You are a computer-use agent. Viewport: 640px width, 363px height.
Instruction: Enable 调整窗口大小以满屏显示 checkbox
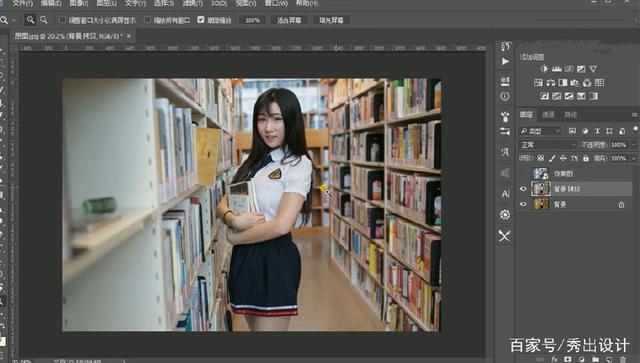click(x=62, y=20)
